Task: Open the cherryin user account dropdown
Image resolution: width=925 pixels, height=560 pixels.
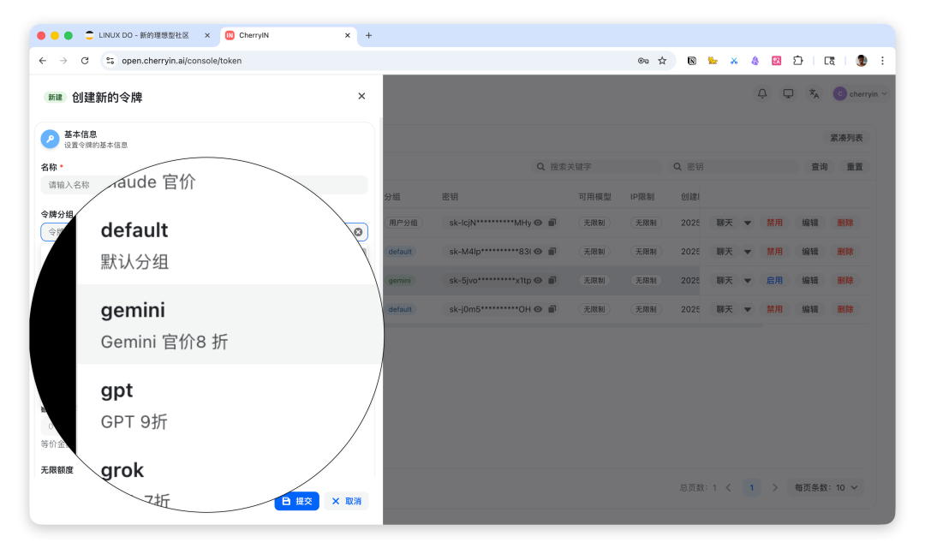Action: click(x=860, y=93)
